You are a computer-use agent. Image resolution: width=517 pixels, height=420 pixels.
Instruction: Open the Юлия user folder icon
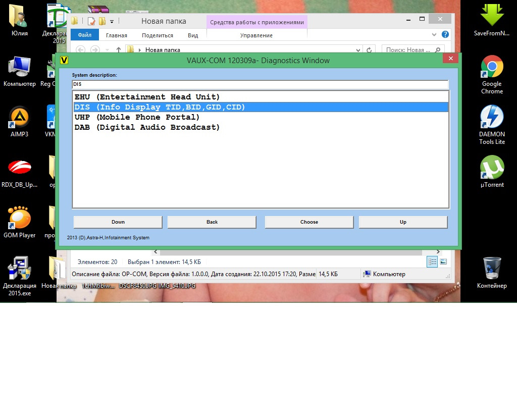[19, 20]
